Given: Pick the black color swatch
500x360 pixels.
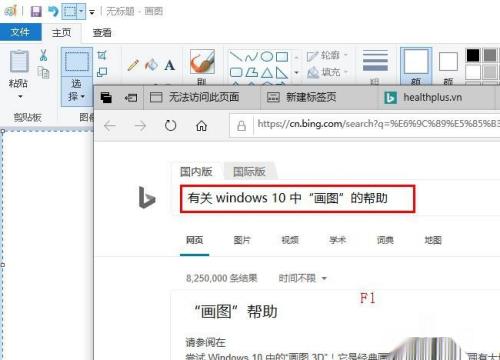Looking at the screenshot, I should [473, 55].
